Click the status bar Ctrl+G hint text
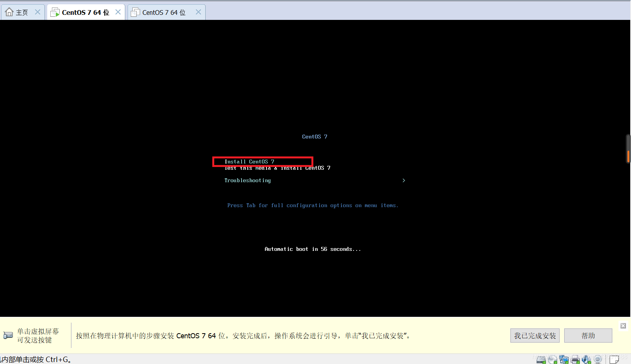 [36, 359]
